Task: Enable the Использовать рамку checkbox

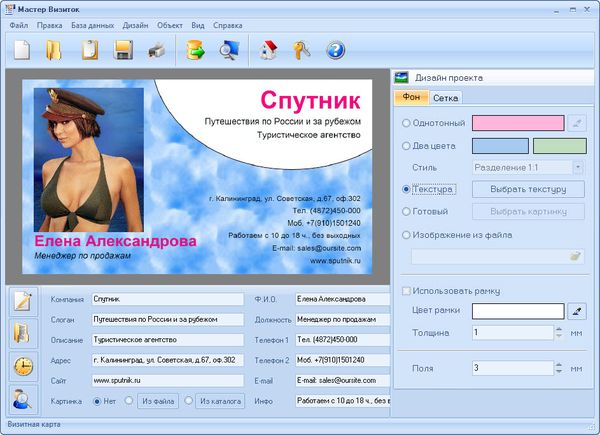Action: (x=406, y=291)
